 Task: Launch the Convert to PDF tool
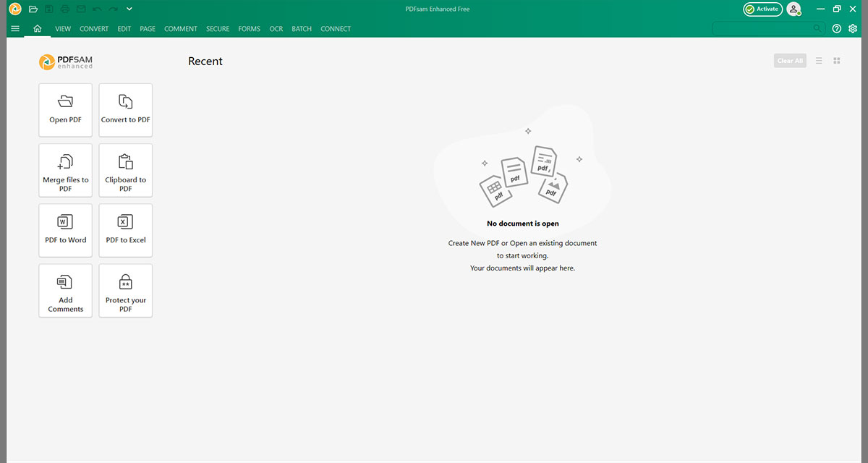[126, 110]
